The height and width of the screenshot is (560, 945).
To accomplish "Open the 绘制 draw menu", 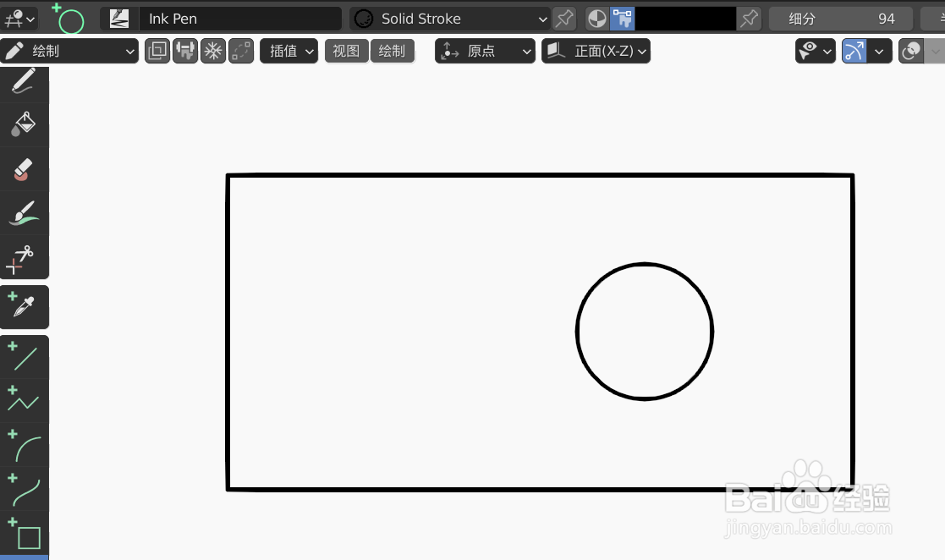I will (x=392, y=52).
